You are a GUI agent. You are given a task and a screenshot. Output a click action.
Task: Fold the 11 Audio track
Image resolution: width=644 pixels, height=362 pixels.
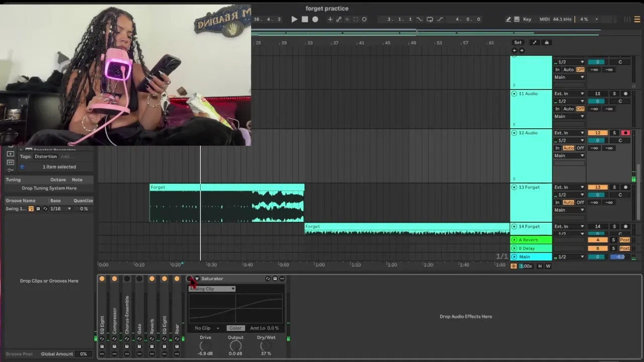click(514, 94)
